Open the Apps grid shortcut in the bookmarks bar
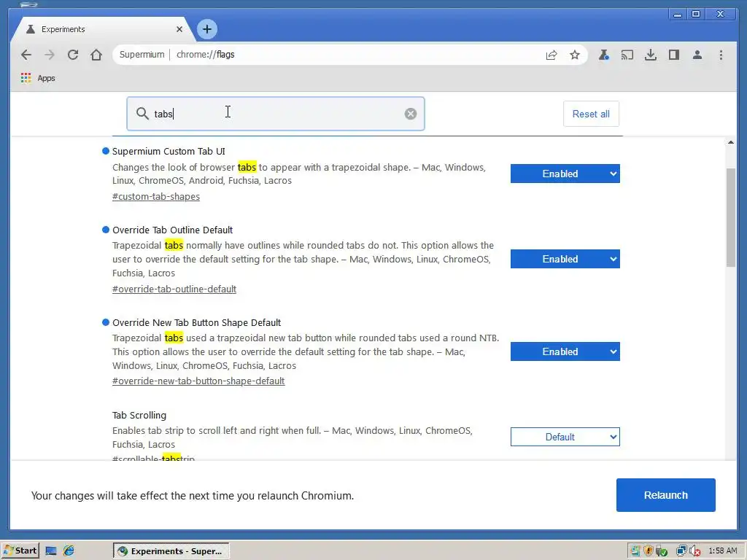 coord(38,78)
